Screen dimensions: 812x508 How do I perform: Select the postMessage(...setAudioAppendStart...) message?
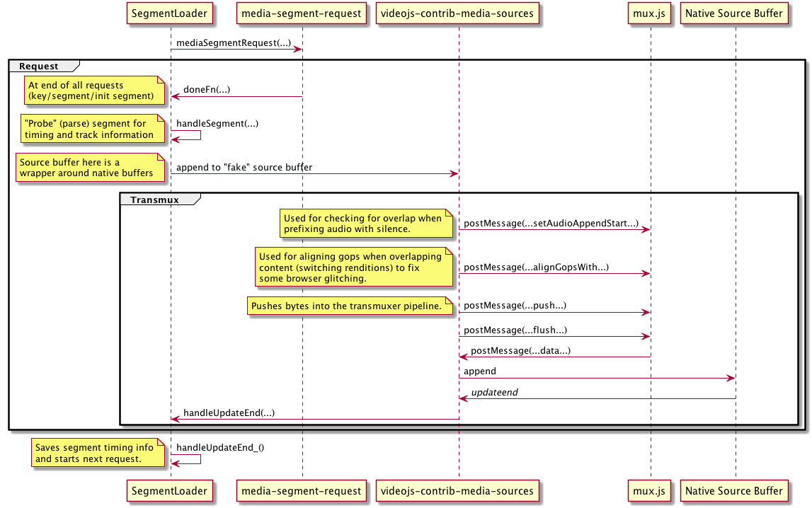tap(551, 223)
